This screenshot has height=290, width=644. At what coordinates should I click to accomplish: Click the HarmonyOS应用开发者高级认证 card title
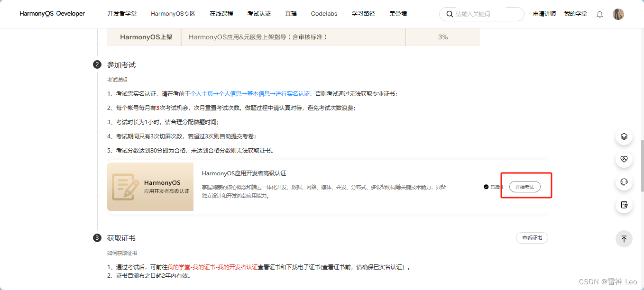244,173
